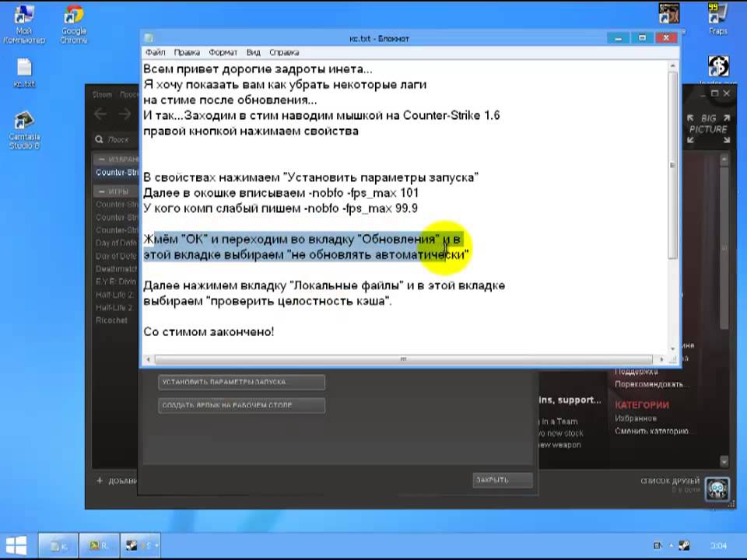Click the Добавить игру plus button in Steam
Viewport: 747px width, 560px height.
click(100, 481)
